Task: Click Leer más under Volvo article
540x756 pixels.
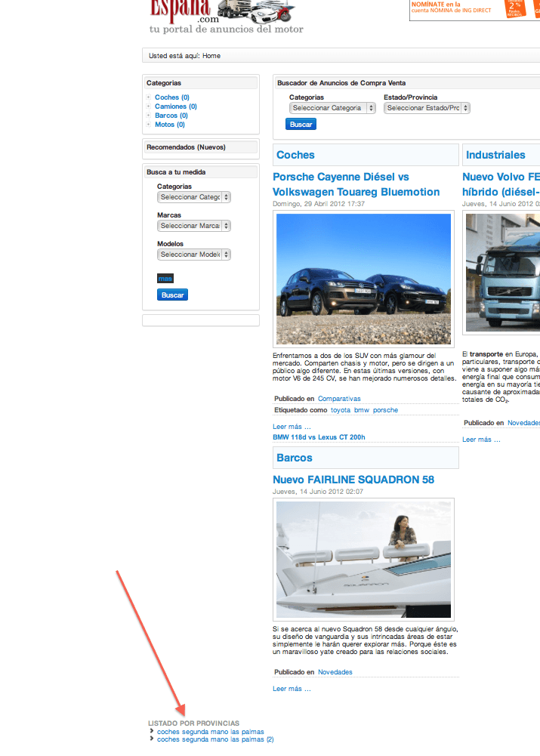Action: (481, 440)
